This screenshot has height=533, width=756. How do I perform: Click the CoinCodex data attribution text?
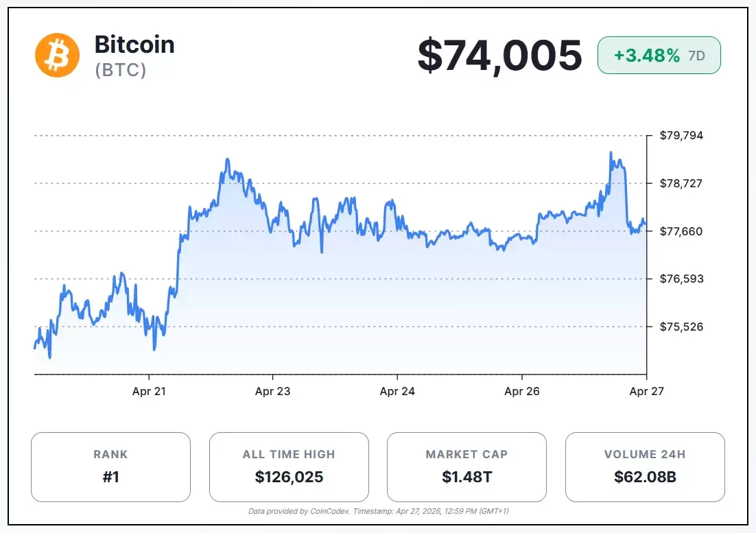pyautogui.click(x=378, y=511)
